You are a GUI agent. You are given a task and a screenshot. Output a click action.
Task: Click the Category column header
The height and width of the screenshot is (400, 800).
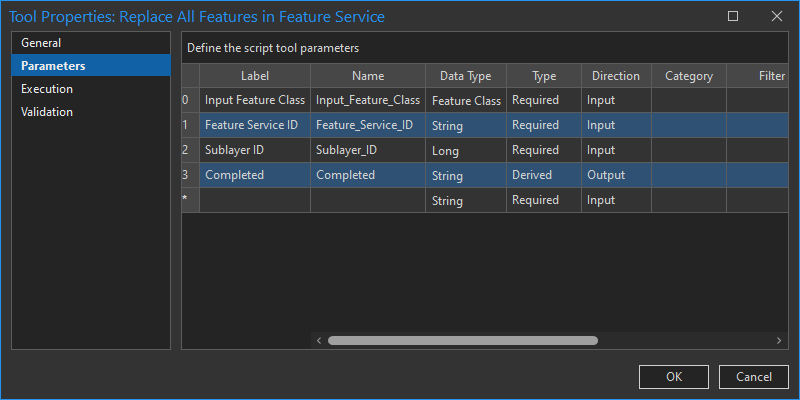pos(688,76)
